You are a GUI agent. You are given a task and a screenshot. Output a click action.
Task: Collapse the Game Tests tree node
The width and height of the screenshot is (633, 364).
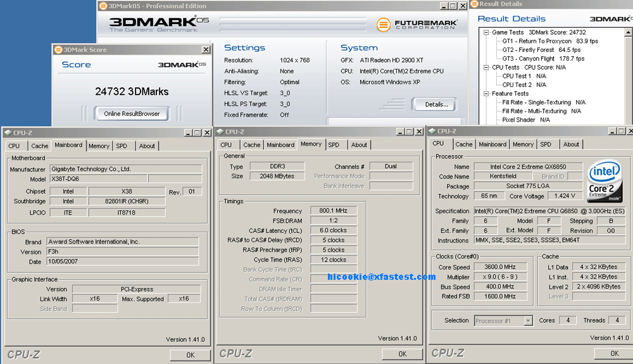click(x=486, y=32)
